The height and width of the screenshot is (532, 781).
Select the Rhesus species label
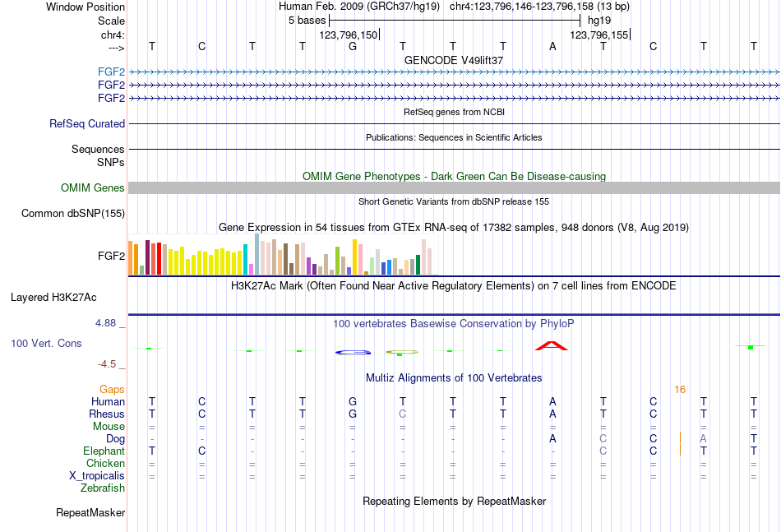(107, 414)
